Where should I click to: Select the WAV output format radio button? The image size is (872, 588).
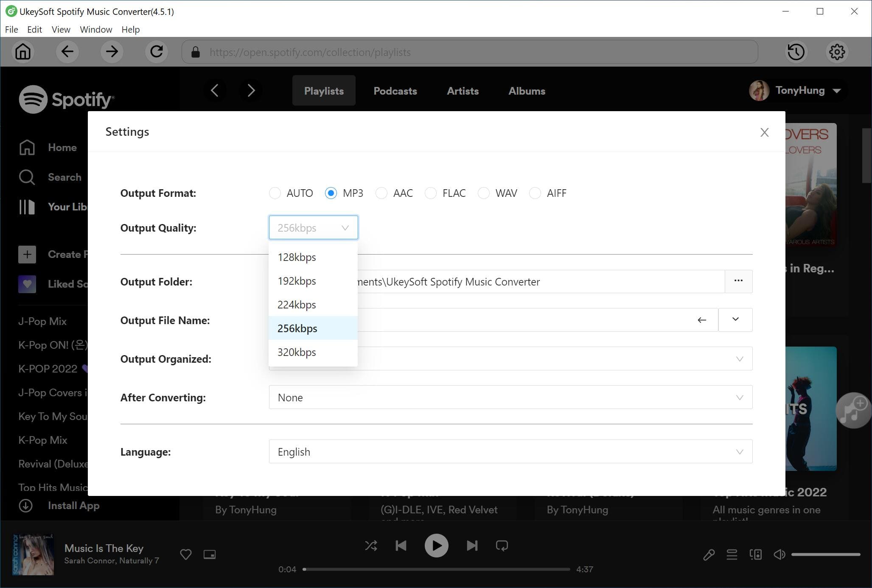click(x=484, y=193)
